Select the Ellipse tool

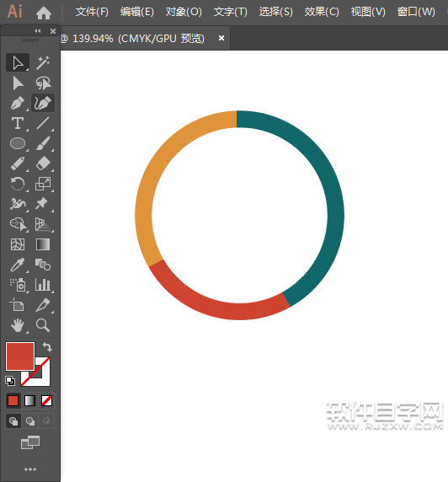click(x=18, y=143)
